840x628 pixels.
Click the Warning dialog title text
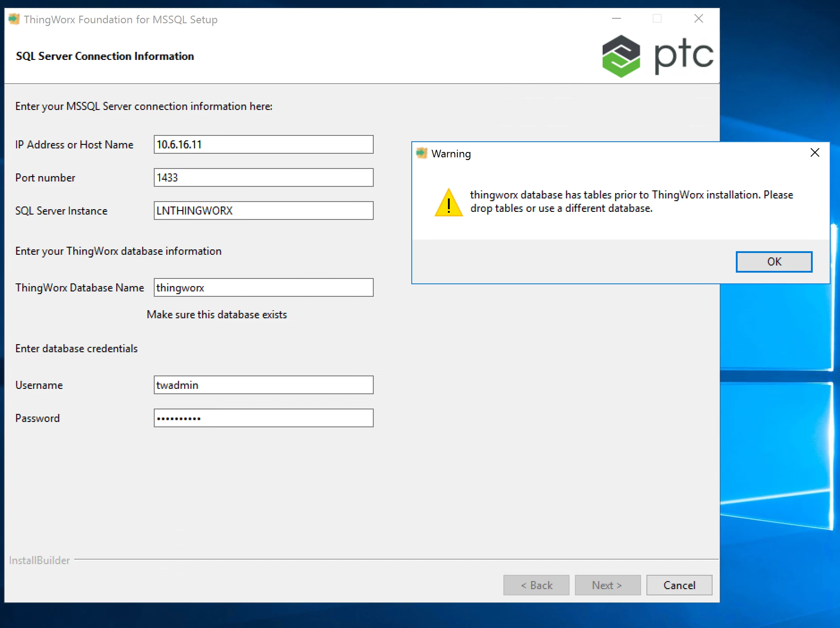451,154
